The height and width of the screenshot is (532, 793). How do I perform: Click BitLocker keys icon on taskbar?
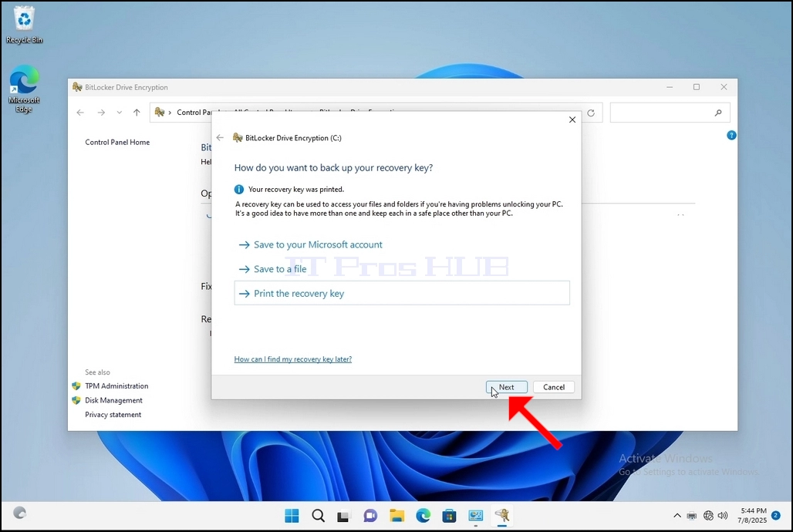coord(501,515)
